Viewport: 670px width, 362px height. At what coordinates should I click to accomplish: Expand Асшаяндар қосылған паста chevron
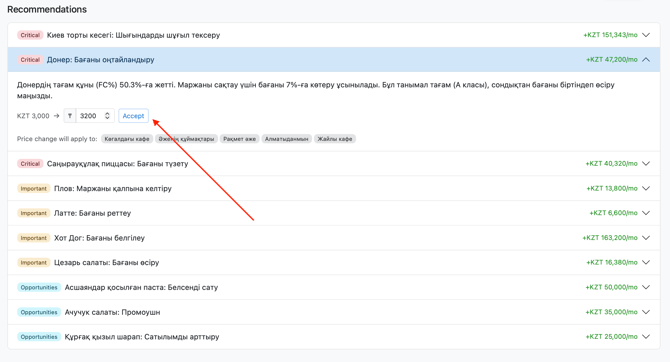(646, 287)
